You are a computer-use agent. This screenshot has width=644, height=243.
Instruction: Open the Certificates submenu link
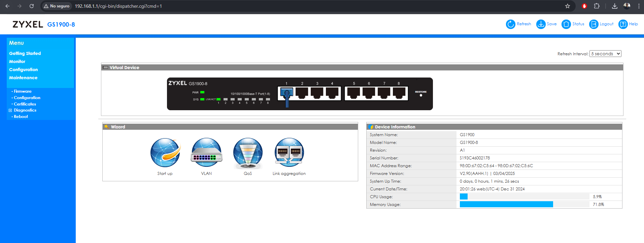coord(25,104)
